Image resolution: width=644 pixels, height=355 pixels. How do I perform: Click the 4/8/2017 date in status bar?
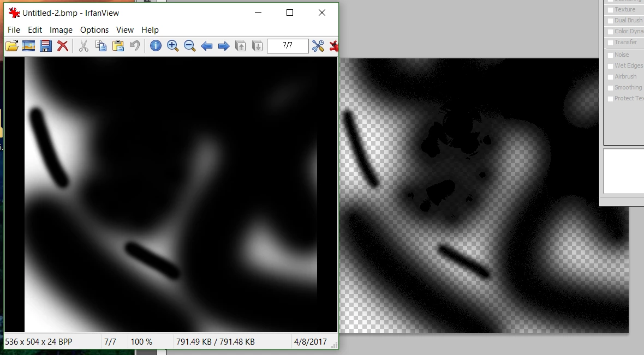pyautogui.click(x=310, y=341)
